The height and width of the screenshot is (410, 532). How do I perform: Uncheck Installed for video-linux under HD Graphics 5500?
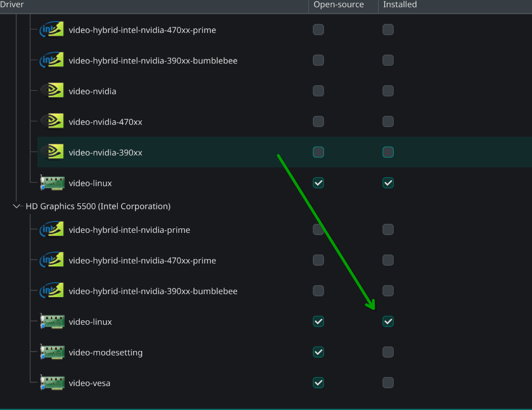388,321
